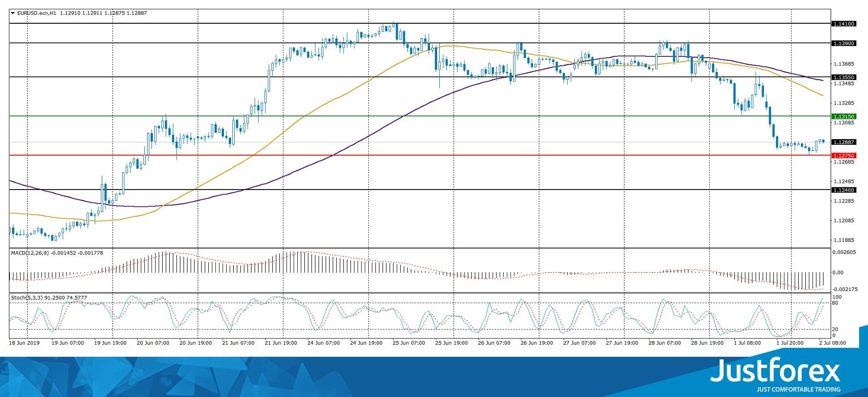Select the 20 Jun 07:00 time label
The image size is (868, 397).
[x=153, y=343]
